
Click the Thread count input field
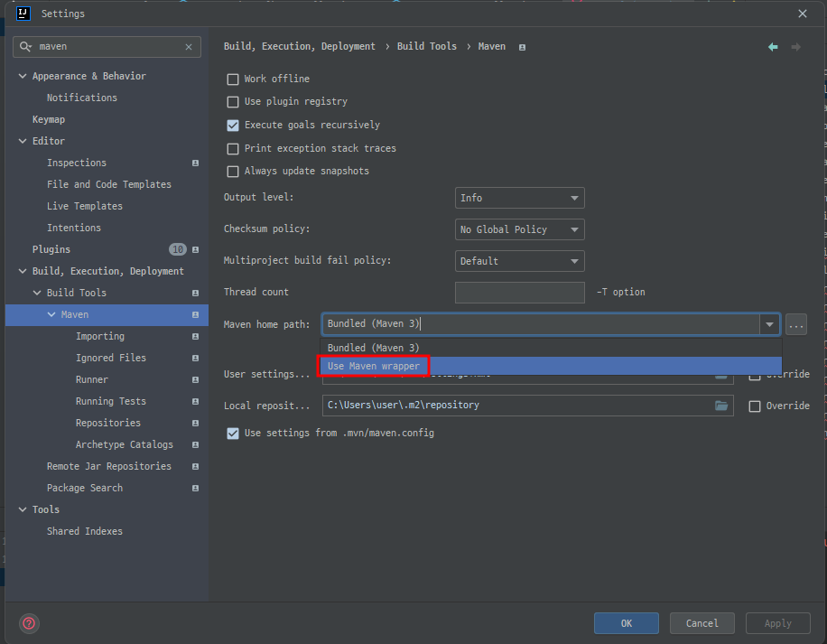tap(519, 293)
